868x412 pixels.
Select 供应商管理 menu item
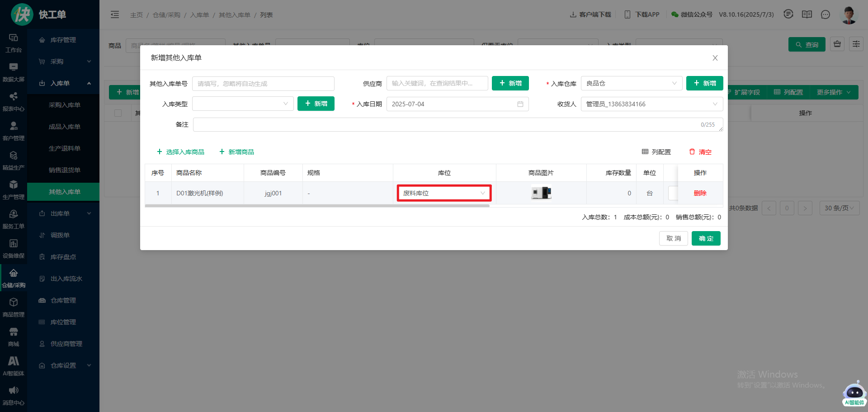click(66, 344)
